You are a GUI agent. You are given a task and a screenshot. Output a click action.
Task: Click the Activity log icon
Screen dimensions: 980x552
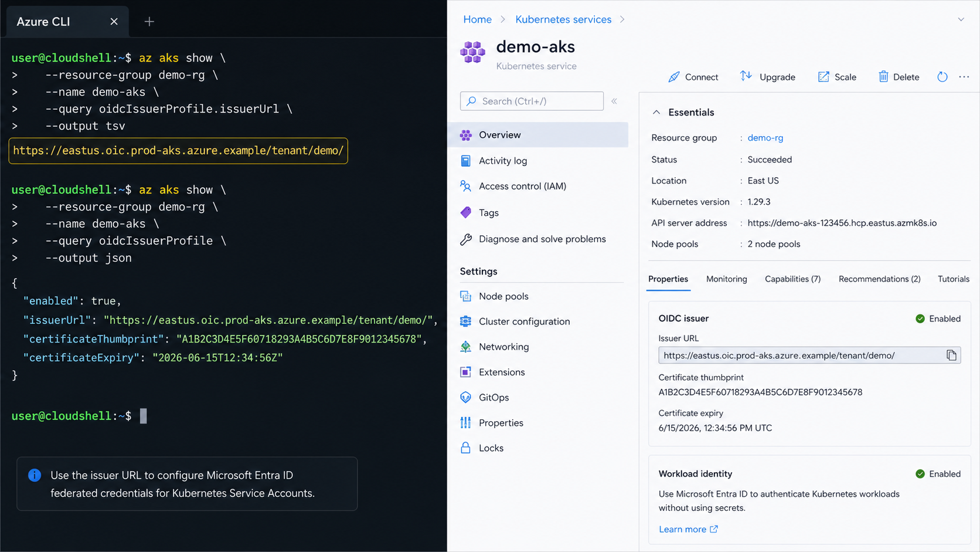466,161
